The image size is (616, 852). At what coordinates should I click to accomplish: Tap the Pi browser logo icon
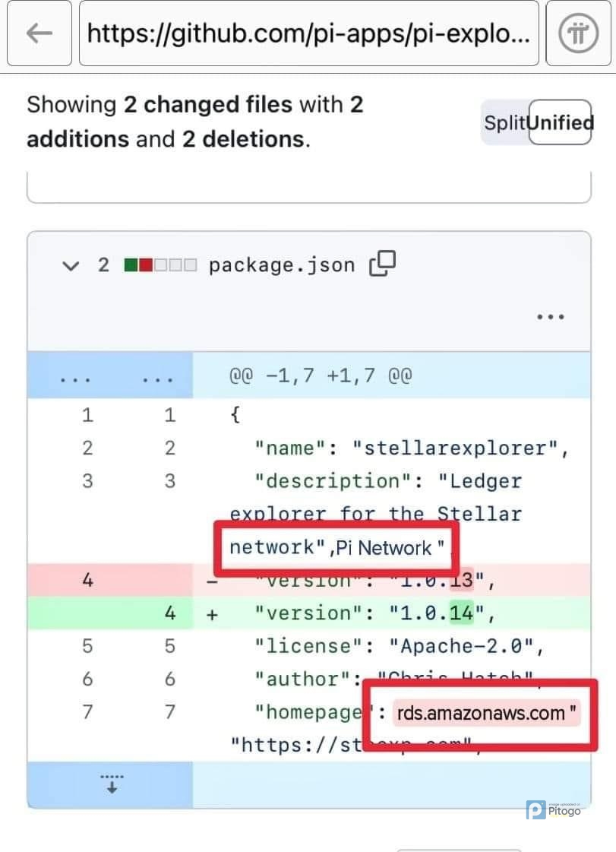(x=579, y=33)
